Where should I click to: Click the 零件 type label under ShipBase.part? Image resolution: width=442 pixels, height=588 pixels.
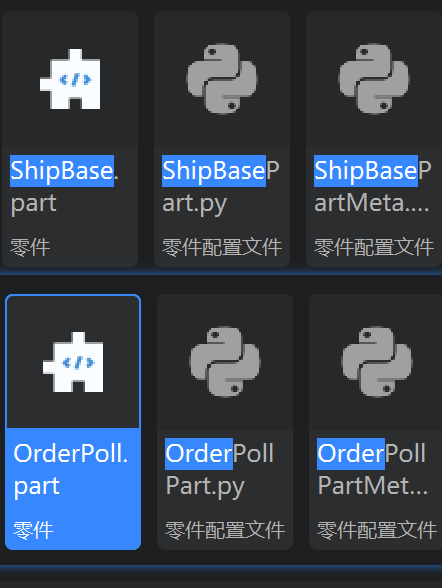pyautogui.click(x=30, y=248)
